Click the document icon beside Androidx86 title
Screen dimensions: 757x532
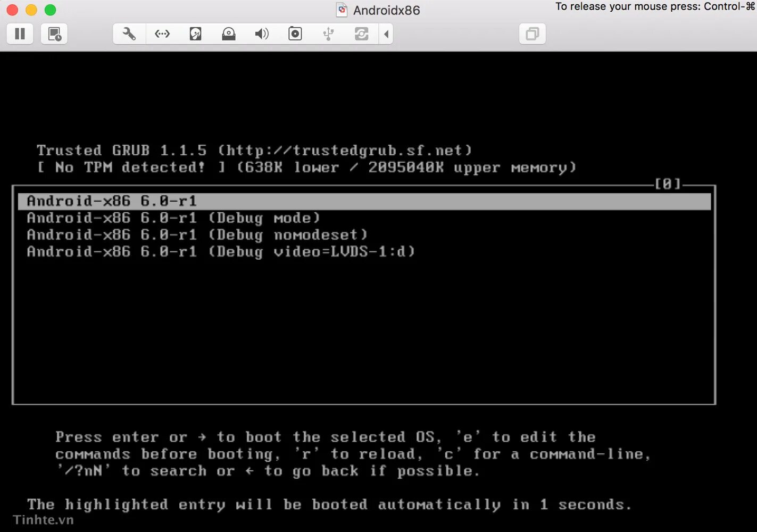coord(342,10)
